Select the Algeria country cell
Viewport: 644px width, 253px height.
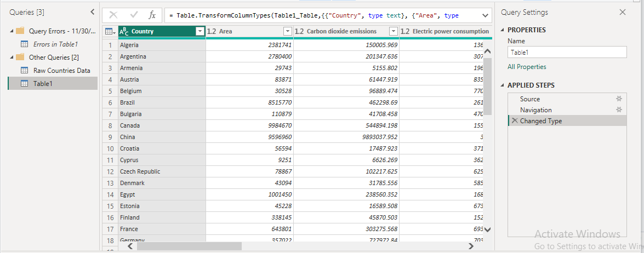pyautogui.click(x=162, y=45)
